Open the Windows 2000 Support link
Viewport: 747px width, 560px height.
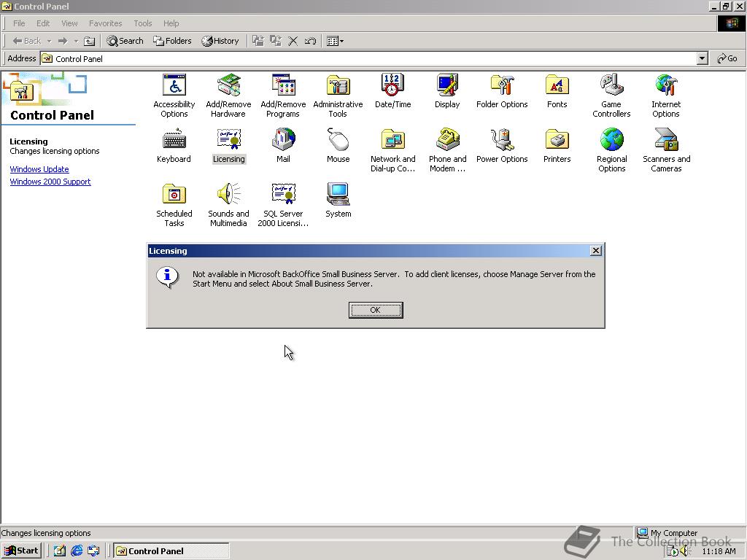click(50, 182)
